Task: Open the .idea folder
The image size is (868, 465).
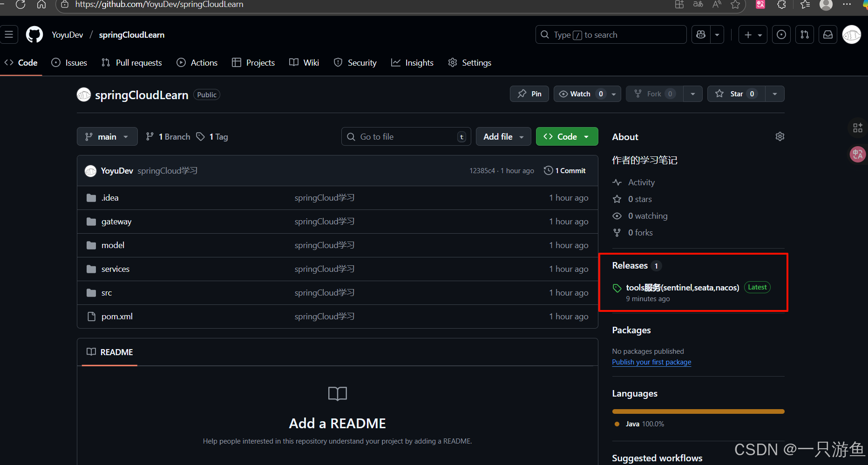Action: click(110, 198)
